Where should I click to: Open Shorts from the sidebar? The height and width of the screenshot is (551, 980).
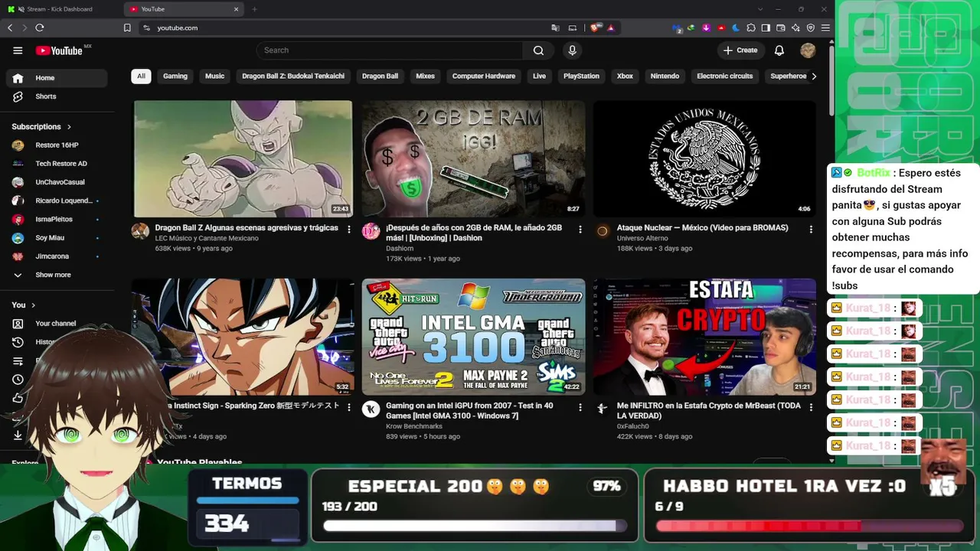(57, 96)
